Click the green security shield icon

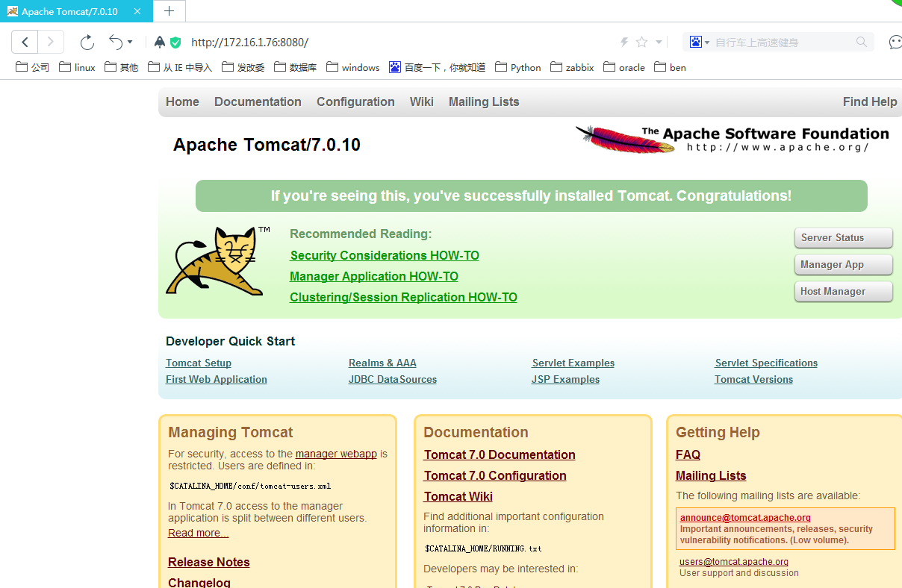(175, 43)
